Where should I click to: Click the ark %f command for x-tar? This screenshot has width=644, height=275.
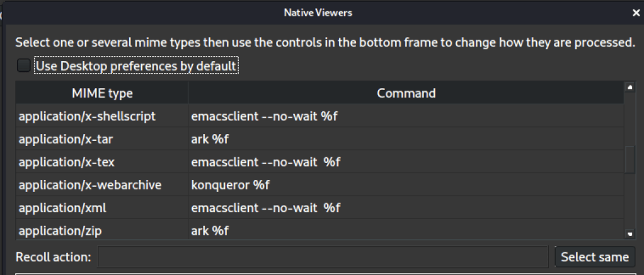coord(210,139)
